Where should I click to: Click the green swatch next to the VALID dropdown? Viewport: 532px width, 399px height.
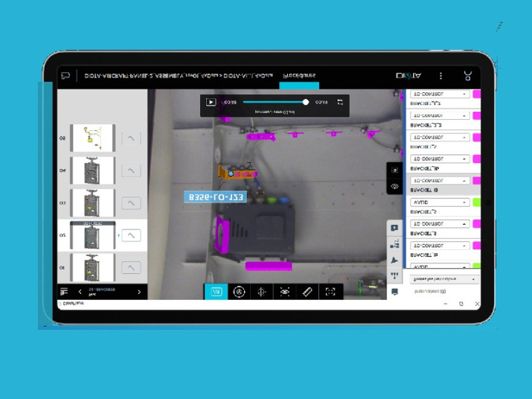[477, 202]
